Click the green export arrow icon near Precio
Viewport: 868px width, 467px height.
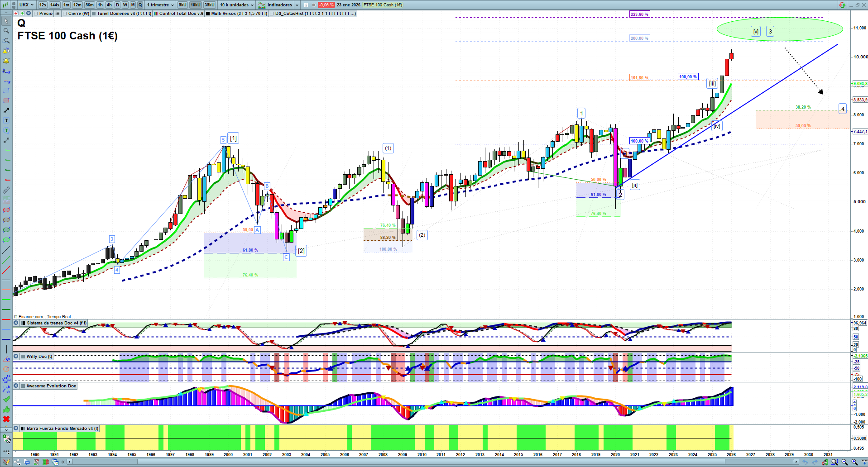click(22, 14)
